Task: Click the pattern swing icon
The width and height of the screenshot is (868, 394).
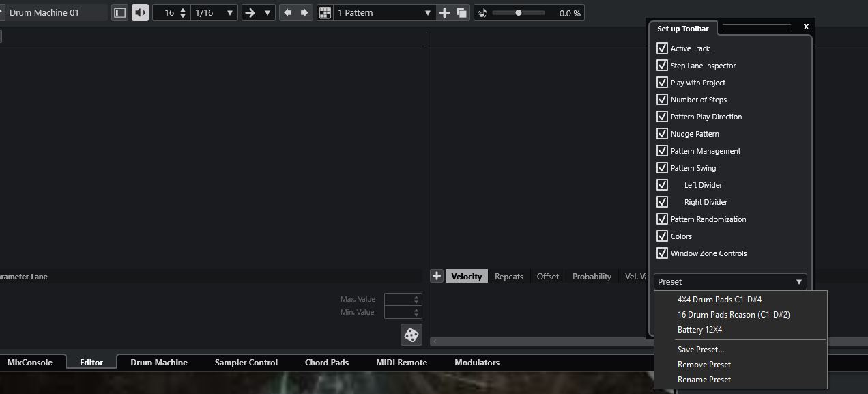Action: click(482, 13)
